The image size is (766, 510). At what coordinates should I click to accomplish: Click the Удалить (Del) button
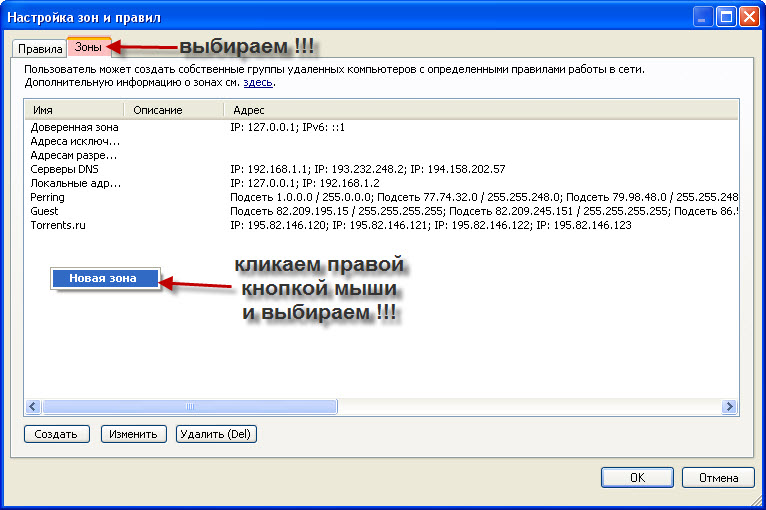click(217, 434)
